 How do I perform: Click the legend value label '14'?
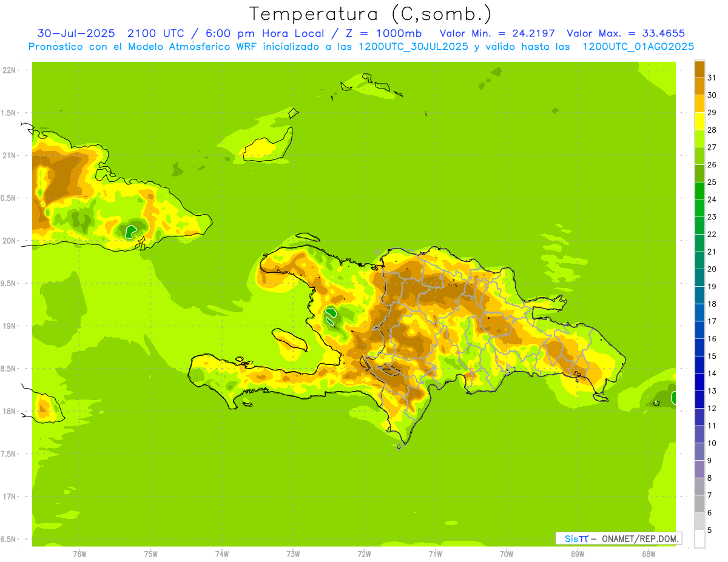pos(712,373)
